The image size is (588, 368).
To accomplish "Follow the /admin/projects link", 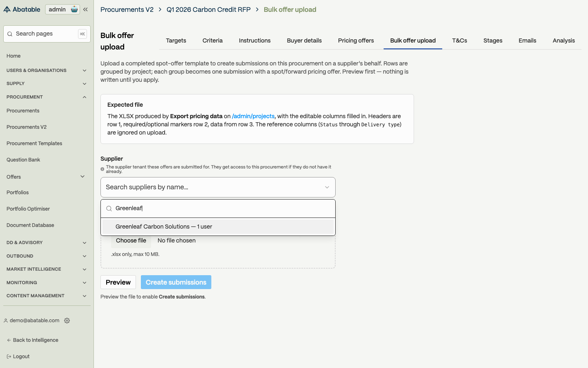I will coord(253,116).
